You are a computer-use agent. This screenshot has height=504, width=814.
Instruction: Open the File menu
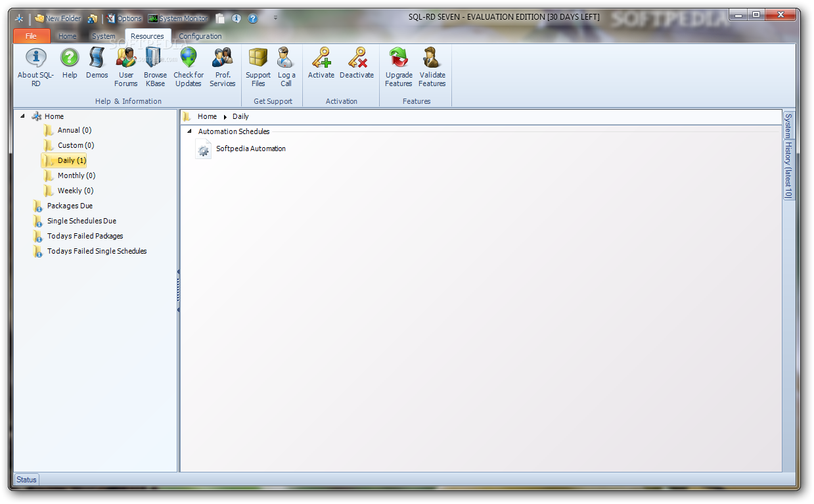[x=32, y=36]
